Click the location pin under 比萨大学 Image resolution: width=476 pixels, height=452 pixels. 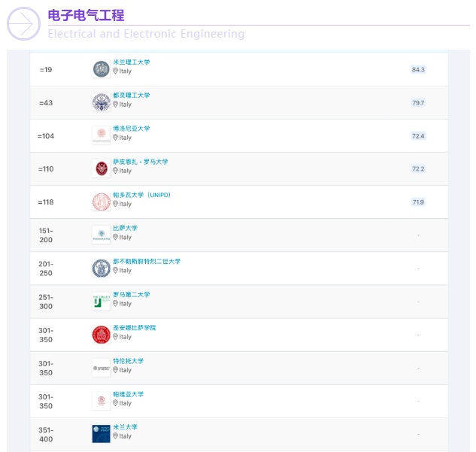click(115, 237)
